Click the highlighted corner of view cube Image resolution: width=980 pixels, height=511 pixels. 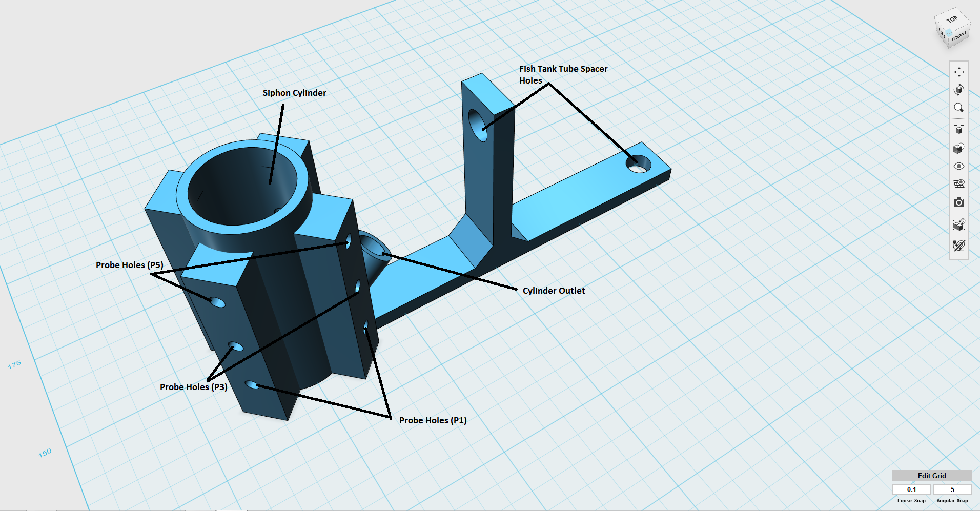click(x=949, y=32)
